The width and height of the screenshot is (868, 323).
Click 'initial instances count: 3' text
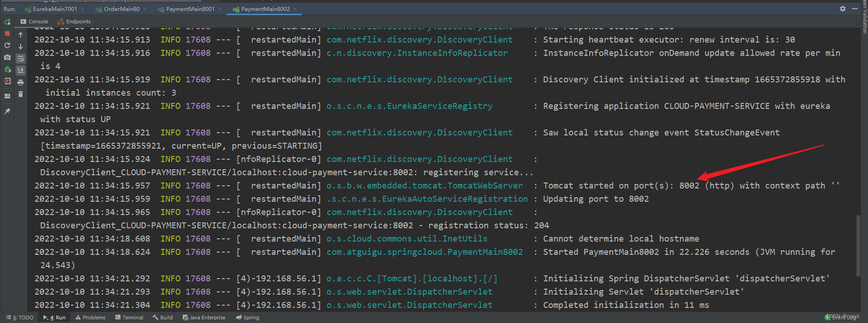[111, 93]
